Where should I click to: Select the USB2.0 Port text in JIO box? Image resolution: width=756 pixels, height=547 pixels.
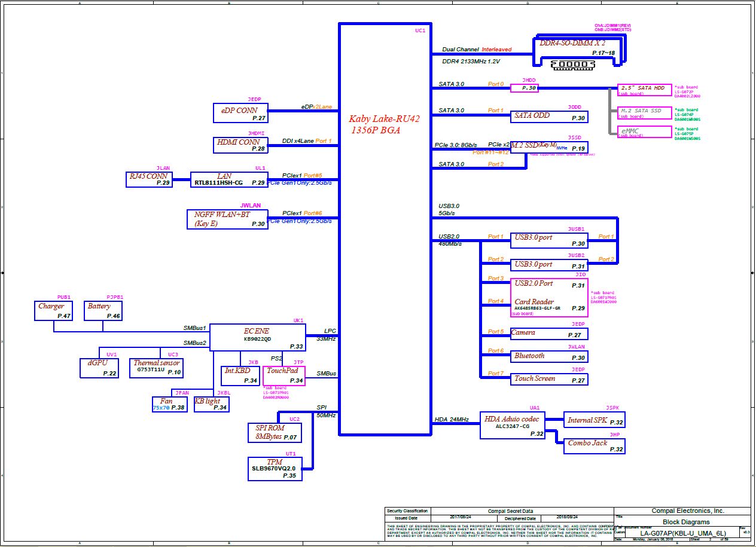click(x=534, y=283)
